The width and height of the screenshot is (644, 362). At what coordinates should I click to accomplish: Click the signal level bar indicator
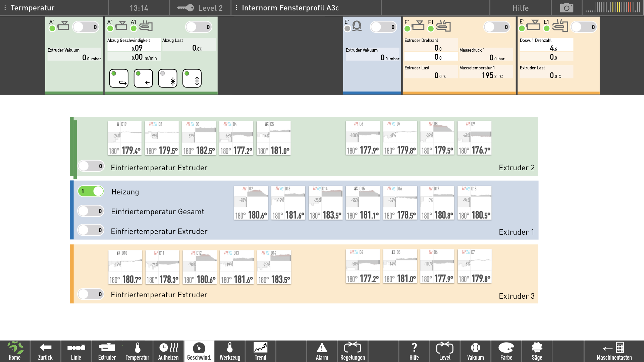click(x=613, y=7)
